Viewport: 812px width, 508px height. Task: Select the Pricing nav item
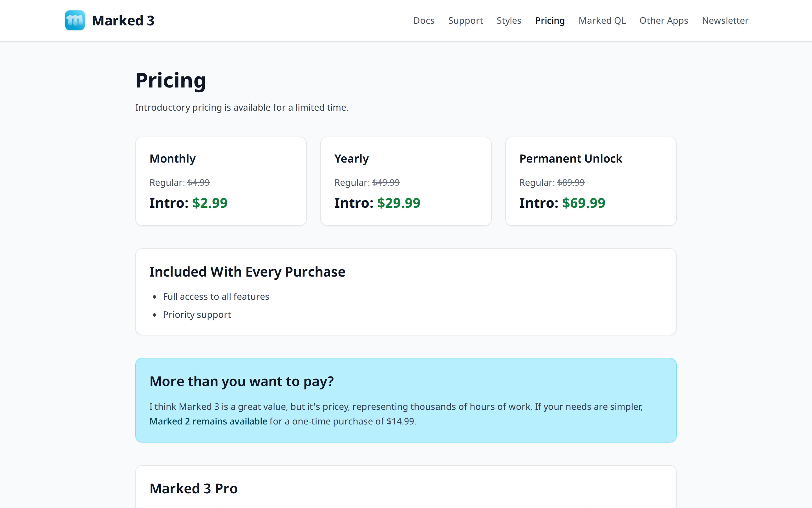[x=550, y=21]
